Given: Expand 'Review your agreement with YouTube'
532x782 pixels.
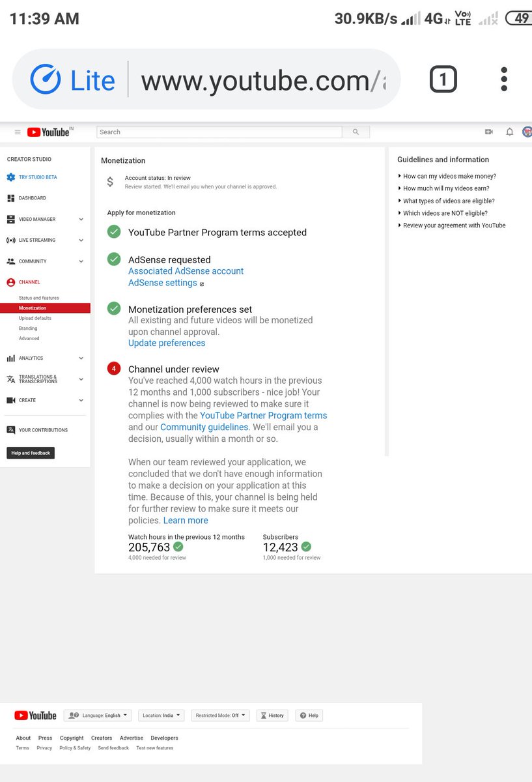Looking at the screenshot, I should click(451, 225).
